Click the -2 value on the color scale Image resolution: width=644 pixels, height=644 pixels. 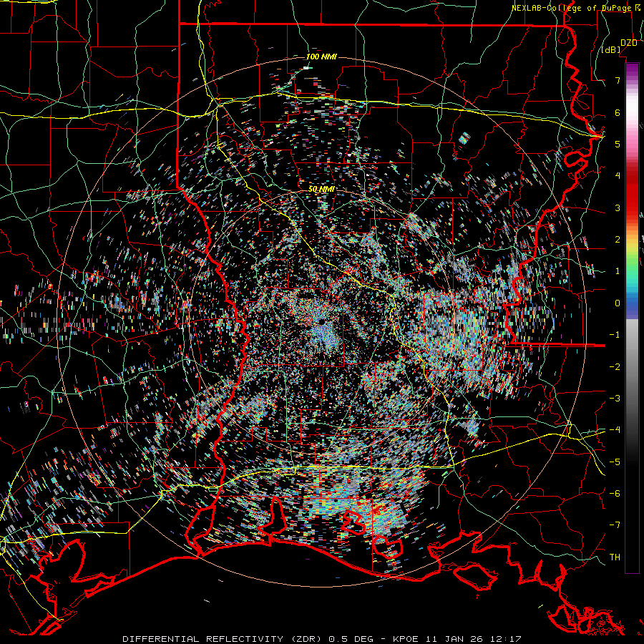tap(615, 367)
